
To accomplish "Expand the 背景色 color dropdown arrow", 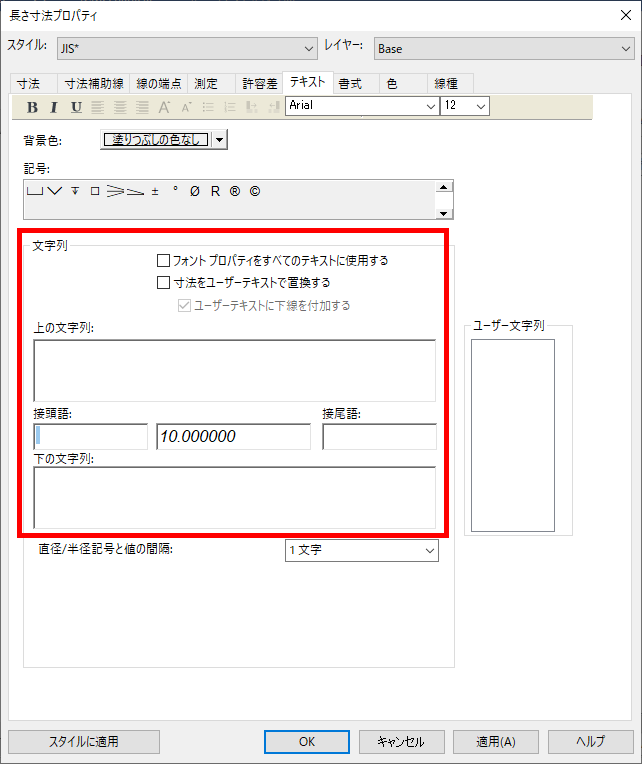I will click(x=220, y=140).
